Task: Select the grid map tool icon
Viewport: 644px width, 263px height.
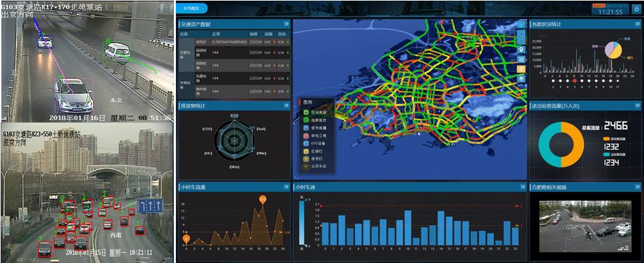Action: click(521, 59)
